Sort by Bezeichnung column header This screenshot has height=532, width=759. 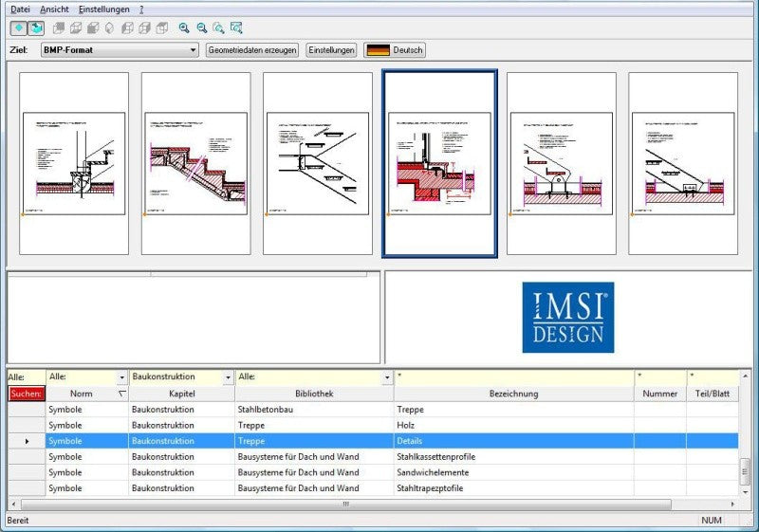pyautogui.click(x=514, y=394)
